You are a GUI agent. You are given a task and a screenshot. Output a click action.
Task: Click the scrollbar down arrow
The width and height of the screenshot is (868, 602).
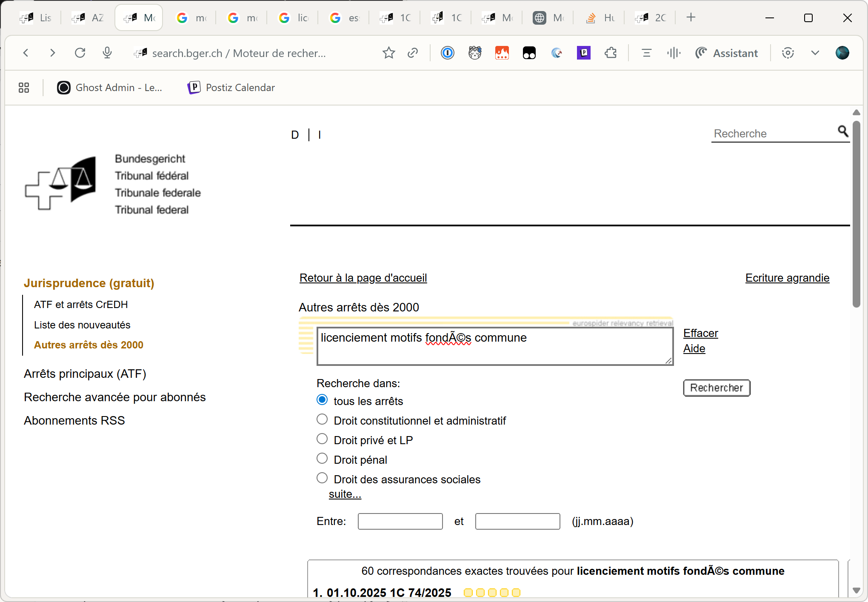856,591
